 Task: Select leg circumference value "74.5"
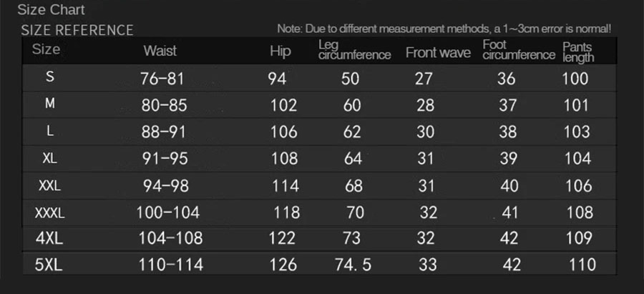click(353, 265)
